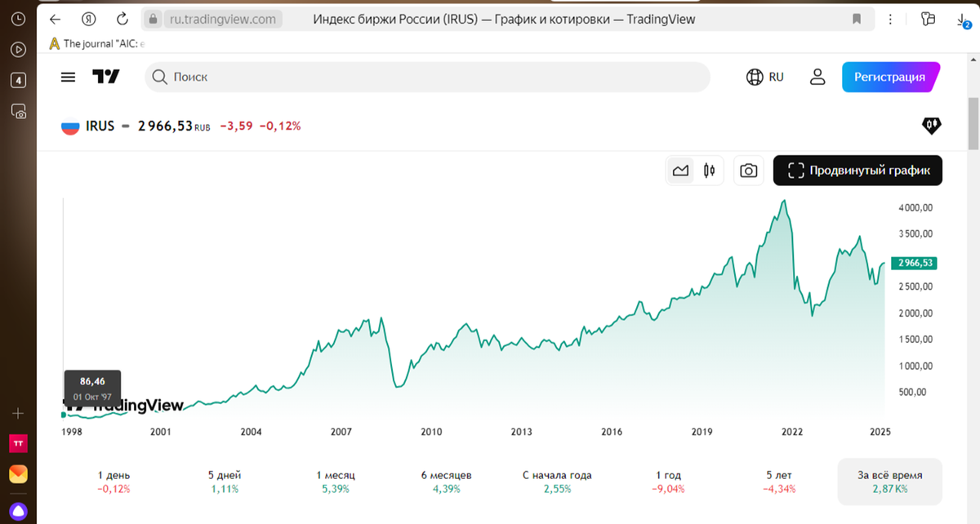Viewport: 980px width, 524px height.
Task: Open the RU language selector
Action: pyautogui.click(x=764, y=77)
